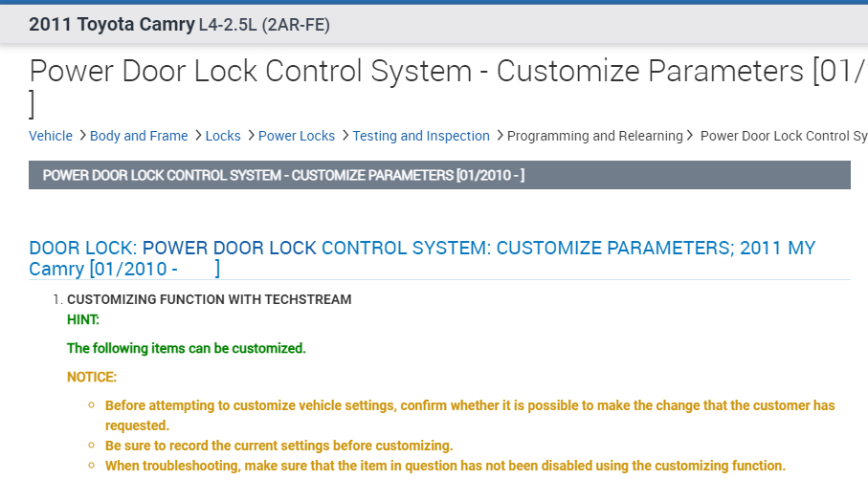Viewport: 868px width, 479px height.
Task: Click the chevron between Locks and Power Locks
Action: pyautogui.click(x=251, y=136)
